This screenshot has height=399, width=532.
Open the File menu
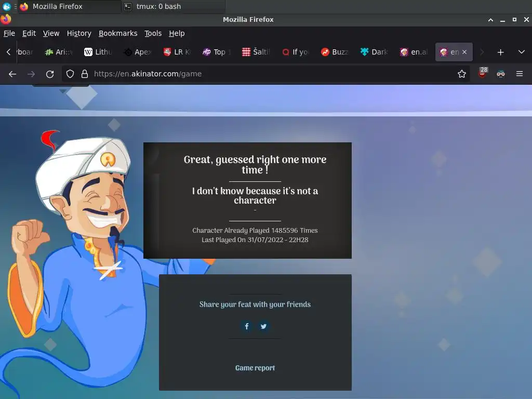pos(9,33)
